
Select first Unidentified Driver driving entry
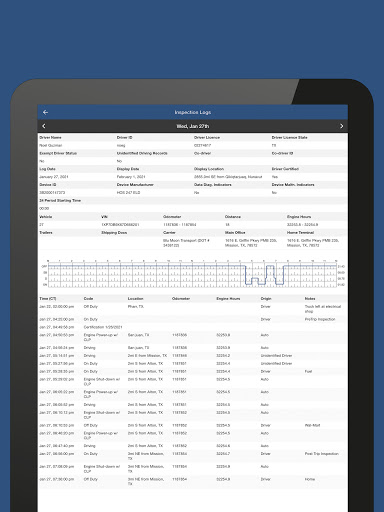193,355
